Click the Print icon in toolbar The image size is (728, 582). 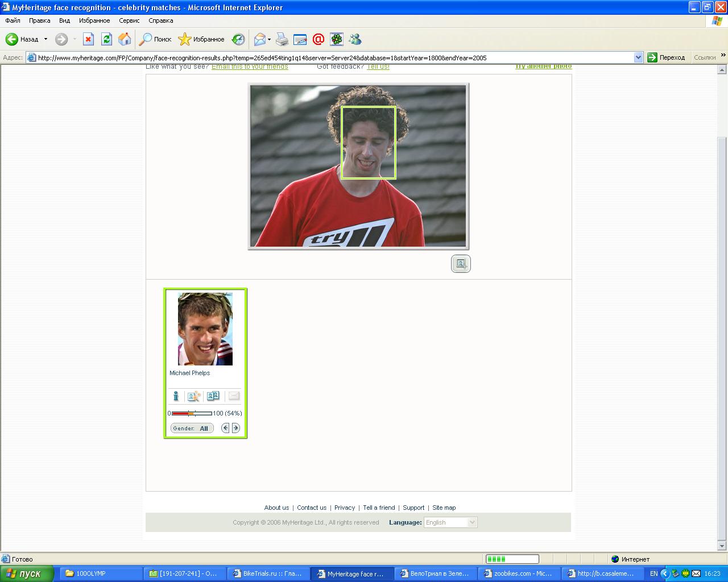coord(282,39)
